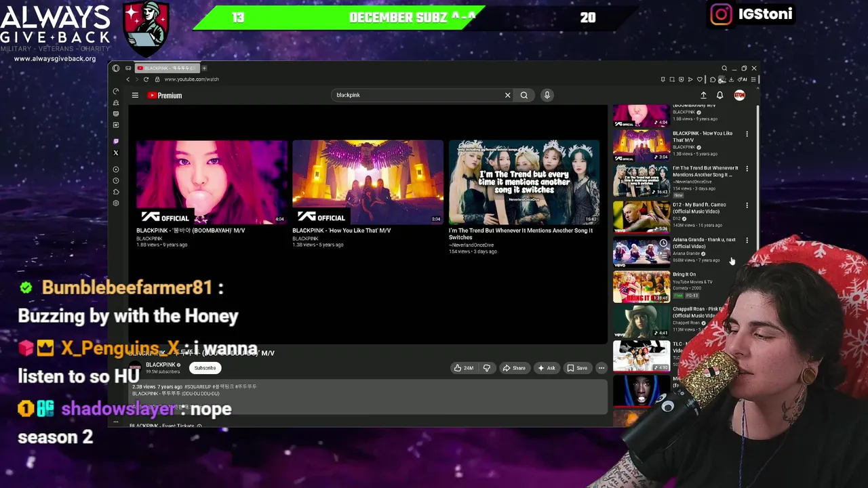The image size is (868, 488).
Task: Expand the video description box
Action: pos(368,396)
